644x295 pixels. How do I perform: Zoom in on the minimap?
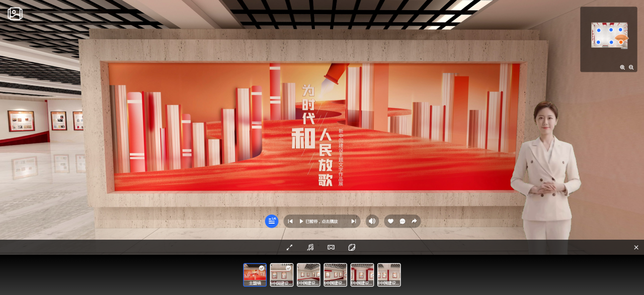coord(622,67)
